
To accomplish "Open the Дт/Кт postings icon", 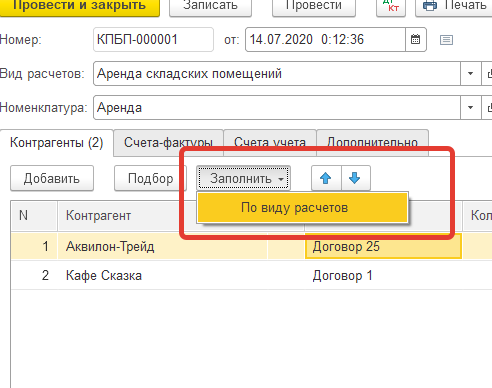I will click(391, 7).
